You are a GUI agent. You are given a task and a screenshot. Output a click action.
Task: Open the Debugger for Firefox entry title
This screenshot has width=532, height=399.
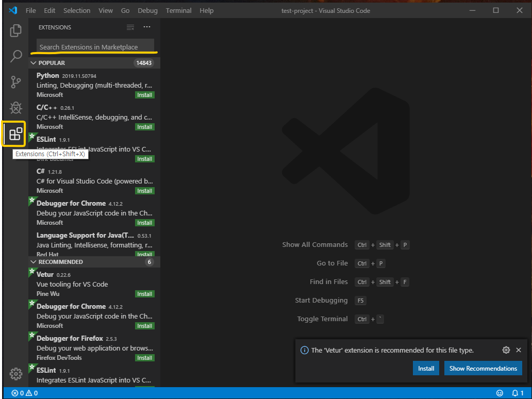[70, 338]
